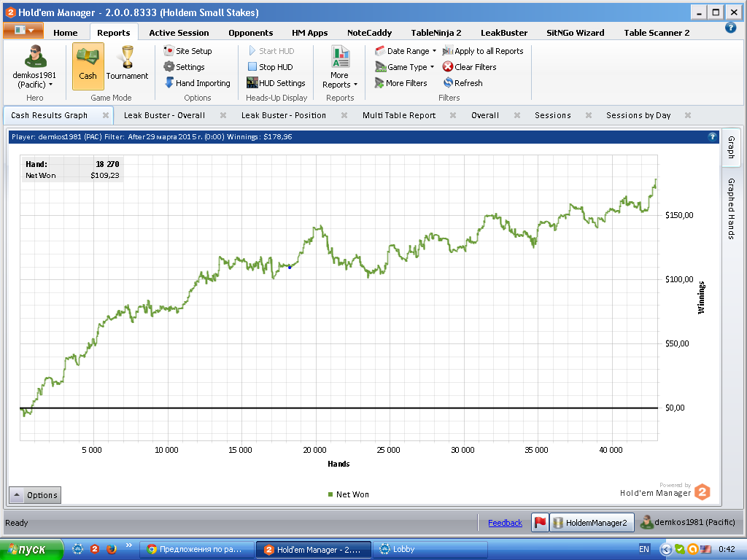
Task: Open the SitNGo Wizard tab
Action: (x=575, y=33)
